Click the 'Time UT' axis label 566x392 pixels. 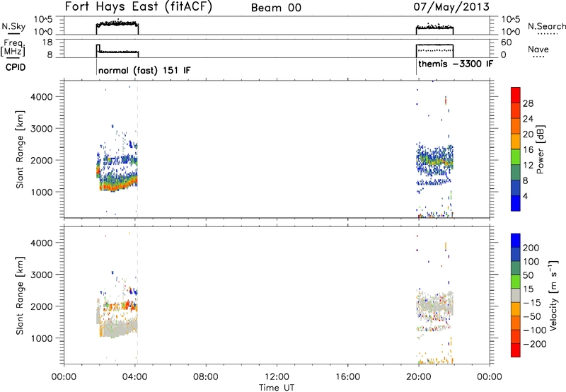click(277, 388)
